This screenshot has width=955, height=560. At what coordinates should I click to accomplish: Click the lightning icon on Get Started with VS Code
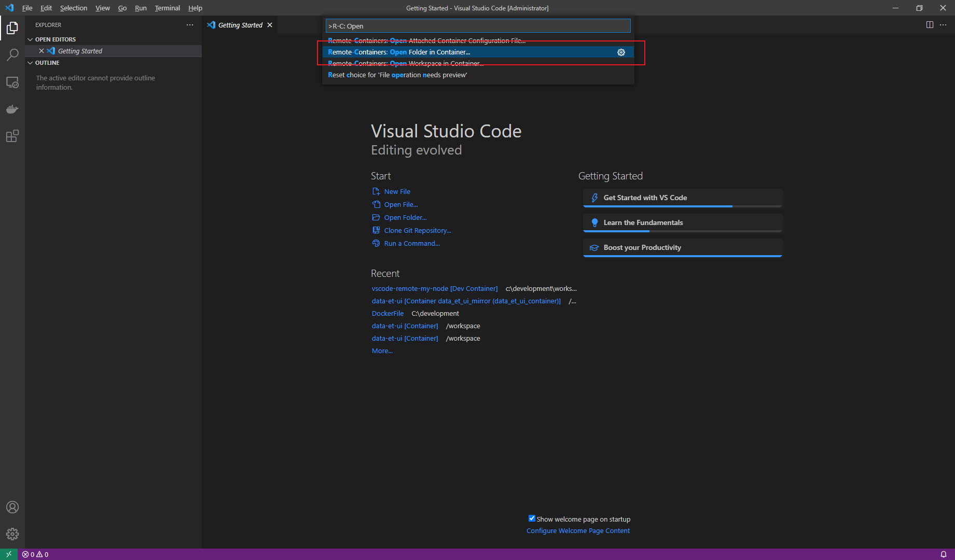(x=594, y=198)
